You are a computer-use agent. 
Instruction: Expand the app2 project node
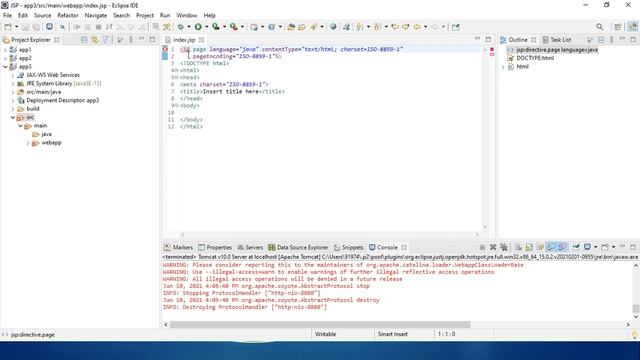[5, 58]
